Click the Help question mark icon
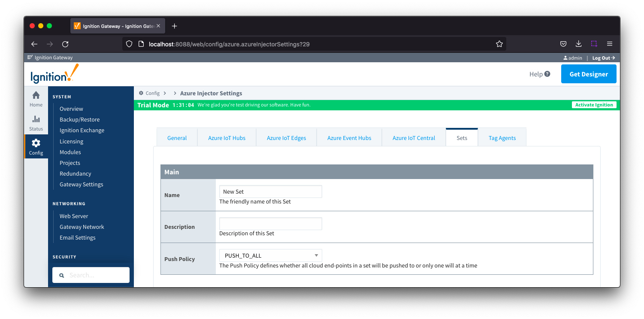Viewport: 644px width, 319px height. 547,74
